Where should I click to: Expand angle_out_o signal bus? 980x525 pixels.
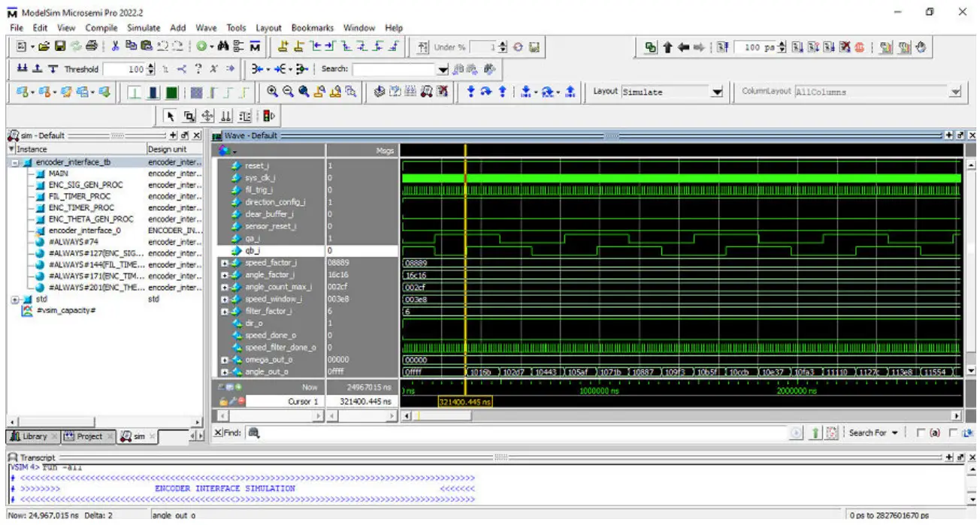coord(225,371)
